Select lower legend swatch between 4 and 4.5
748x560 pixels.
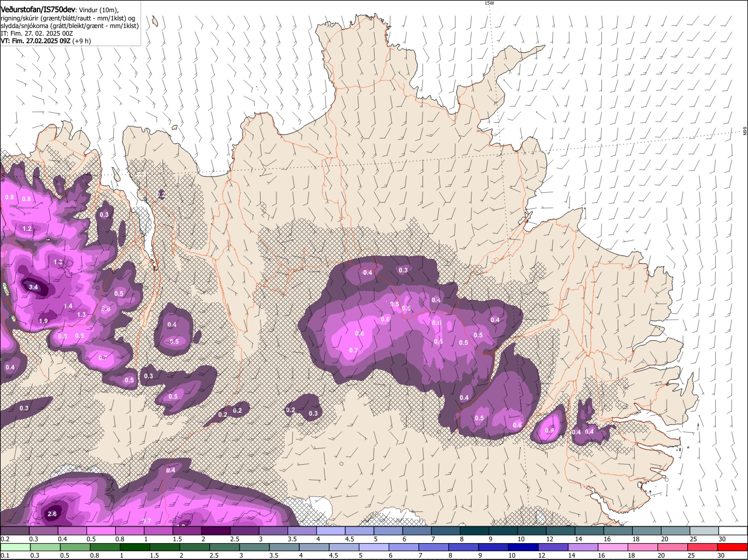point(314,547)
